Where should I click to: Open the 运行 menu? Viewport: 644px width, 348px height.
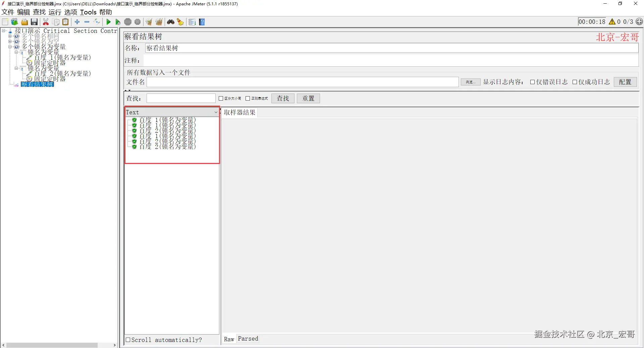point(55,12)
